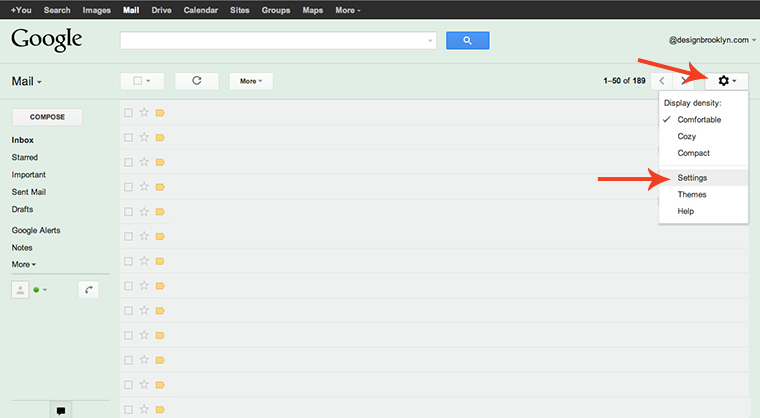Open the search options arrow in search box
This screenshot has width=760, height=418.
430,41
